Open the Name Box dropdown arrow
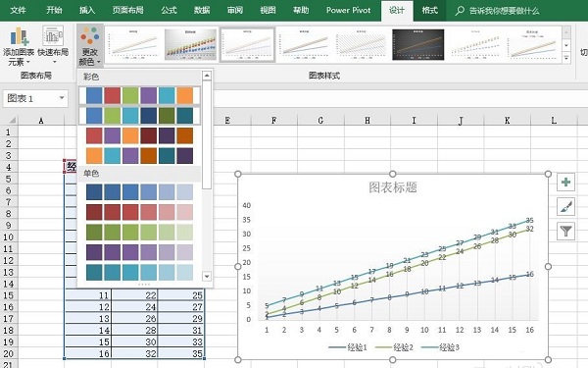 (x=62, y=98)
